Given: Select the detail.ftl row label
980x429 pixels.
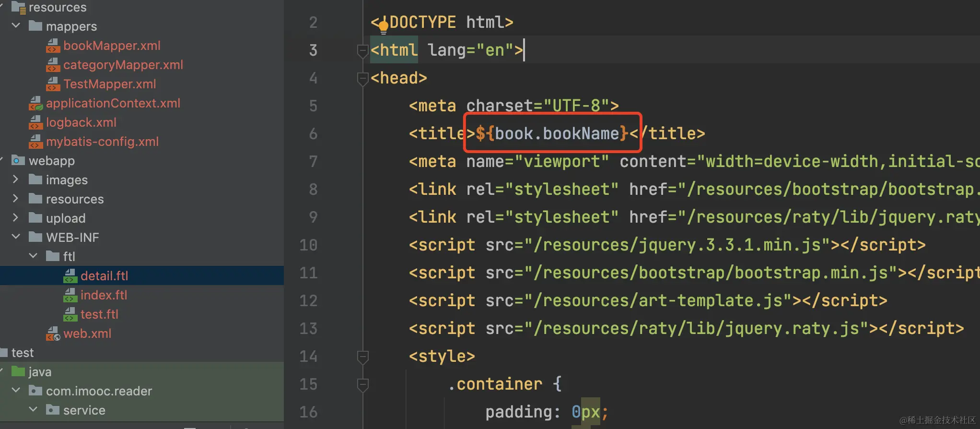Looking at the screenshot, I should coord(105,276).
